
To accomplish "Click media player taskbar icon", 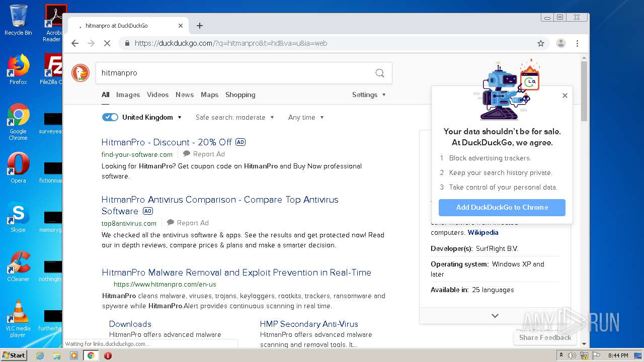I will [74, 355].
